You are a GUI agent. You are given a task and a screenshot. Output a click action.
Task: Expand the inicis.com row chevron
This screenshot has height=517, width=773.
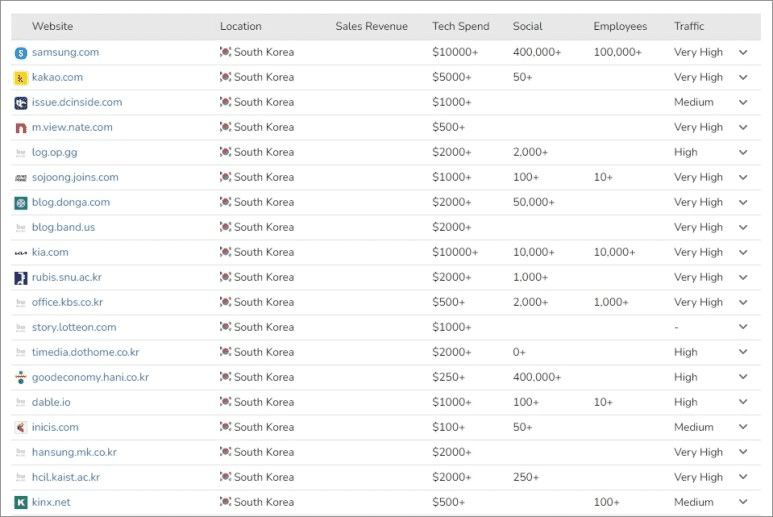click(x=743, y=427)
